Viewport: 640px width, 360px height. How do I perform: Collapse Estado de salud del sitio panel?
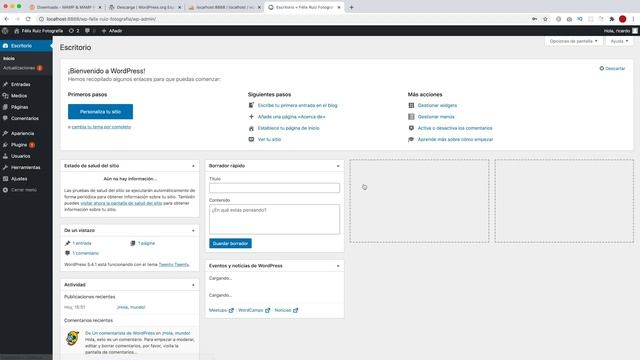[x=193, y=166]
